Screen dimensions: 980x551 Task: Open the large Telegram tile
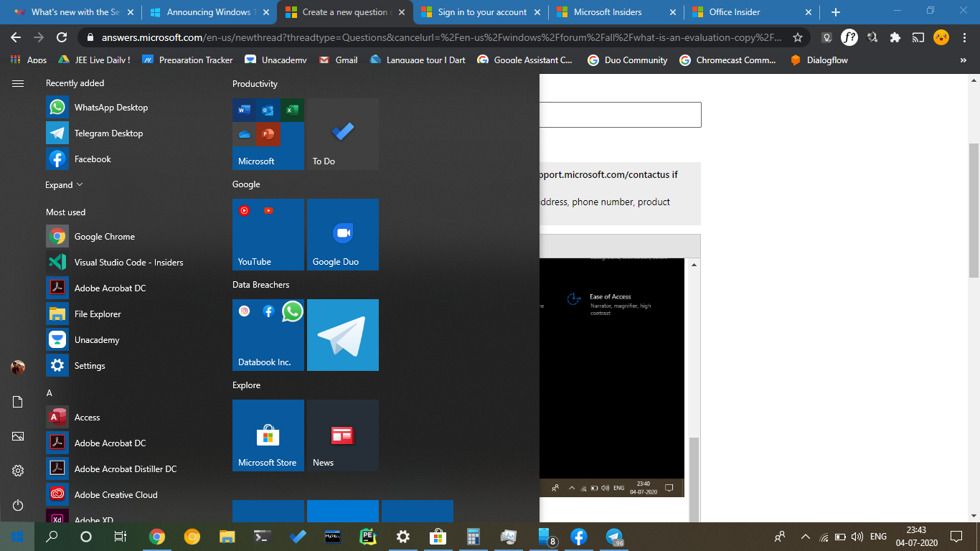coord(343,335)
